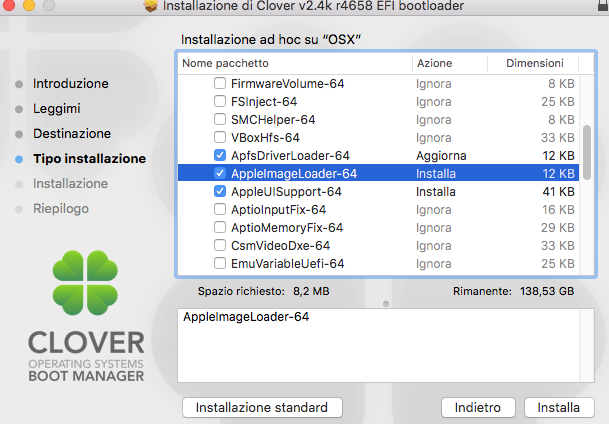Image resolution: width=609 pixels, height=424 pixels.
Task: Start installation with Installa button
Action: [559, 407]
